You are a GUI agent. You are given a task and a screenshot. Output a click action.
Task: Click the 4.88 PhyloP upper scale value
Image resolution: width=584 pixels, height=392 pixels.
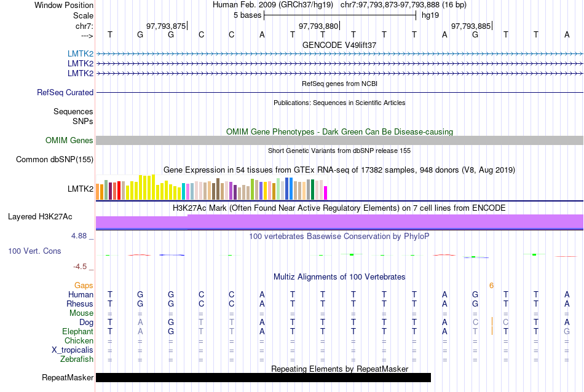79,236
